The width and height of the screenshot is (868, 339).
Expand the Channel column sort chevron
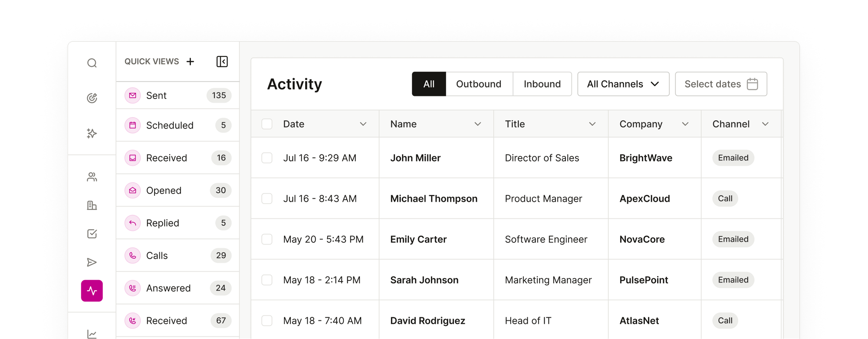click(x=765, y=124)
